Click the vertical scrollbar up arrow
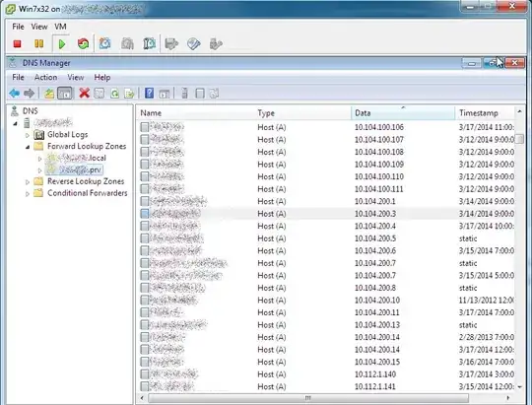532x405 pixels. click(x=519, y=111)
